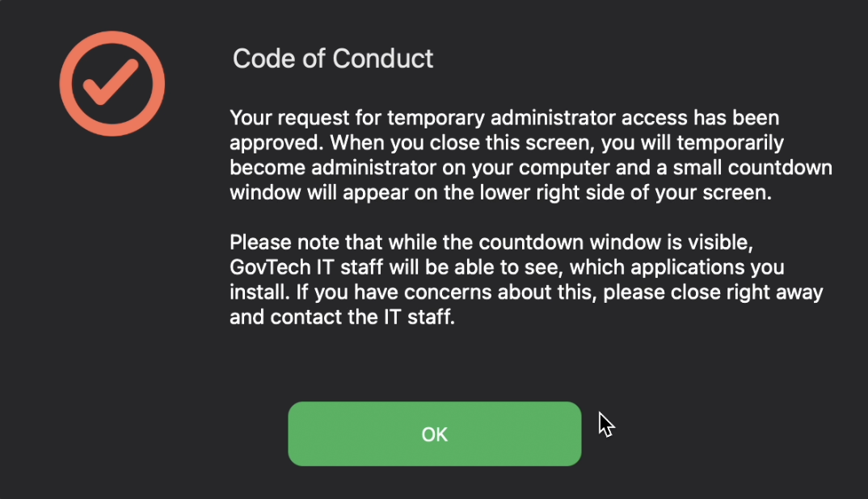Click the word 'Conduct' in the title
The width and height of the screenshot is (868, 499).
[382, 59]
